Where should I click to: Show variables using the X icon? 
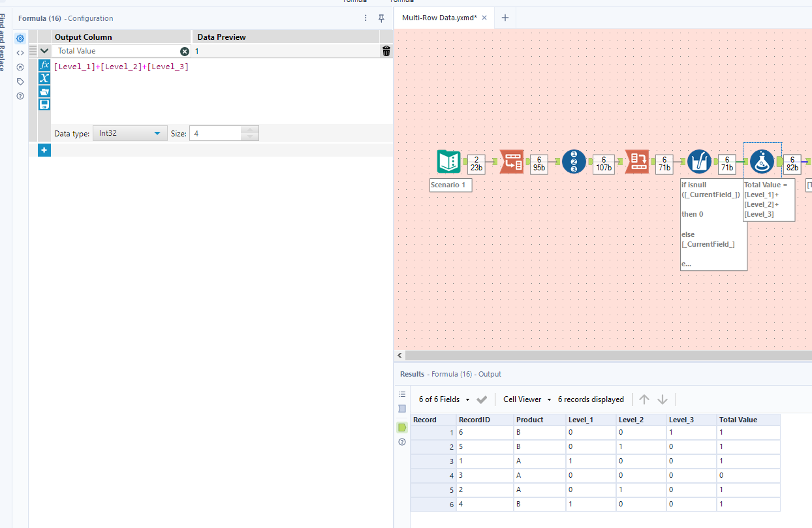click(44, 78)
